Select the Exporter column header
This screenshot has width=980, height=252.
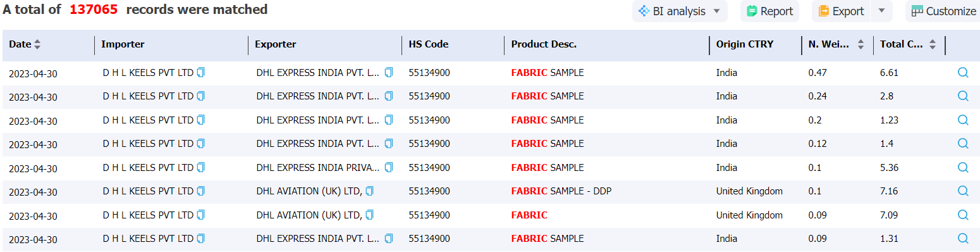coord(276,44)
